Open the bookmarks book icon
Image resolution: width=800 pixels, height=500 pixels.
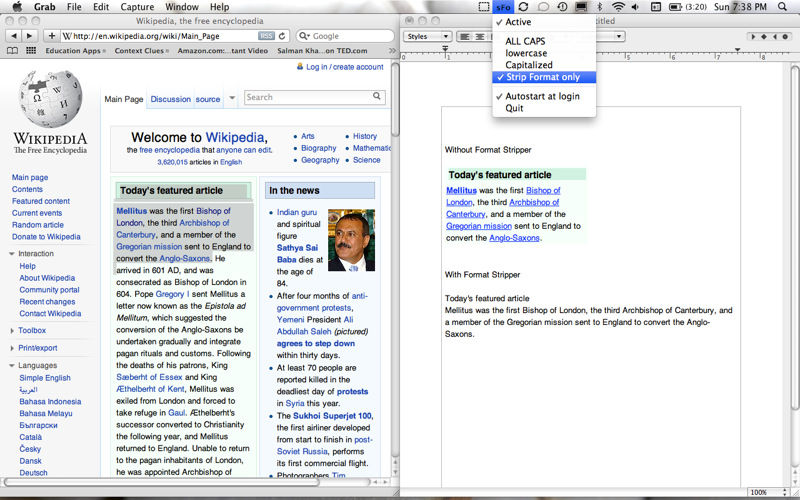click(12, 51)
